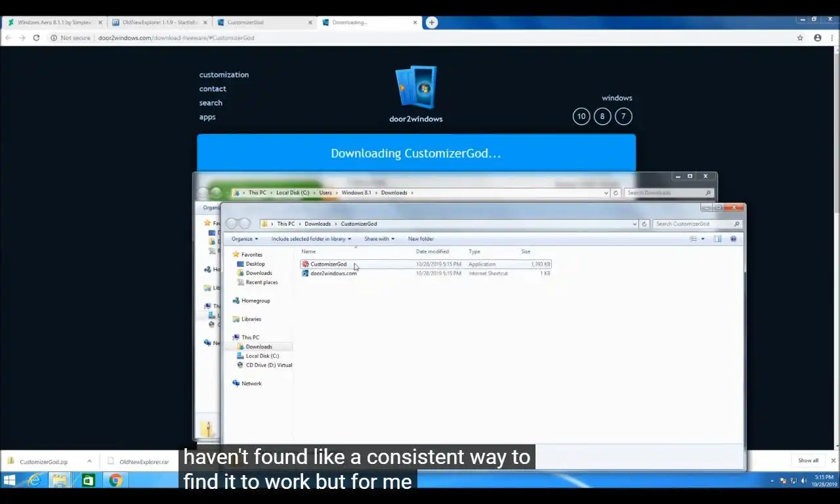Click Search Downloads box in back window
The height and width of the screenshot is (504, 840).
click(x=668, y=193)
